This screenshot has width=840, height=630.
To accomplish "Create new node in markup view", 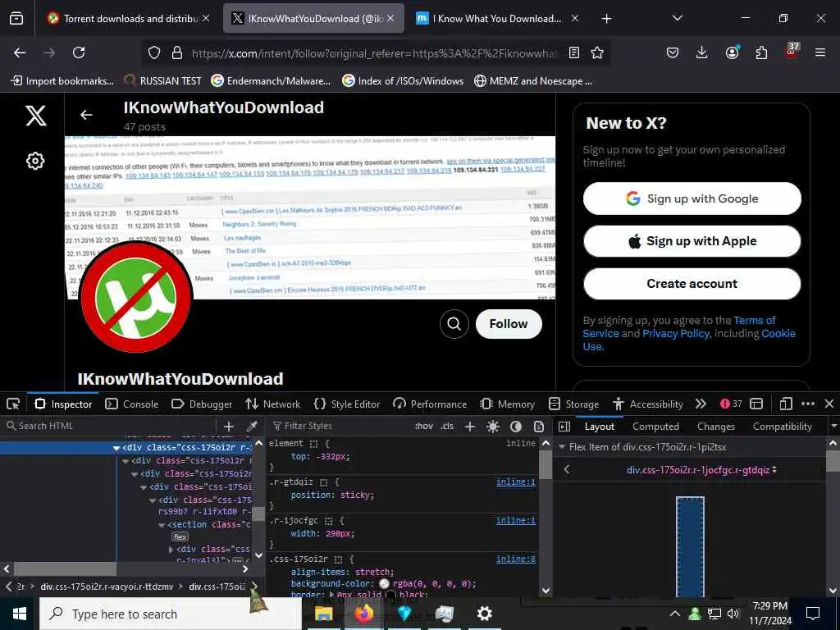I will pyautogui.click(x=229, y=427).
